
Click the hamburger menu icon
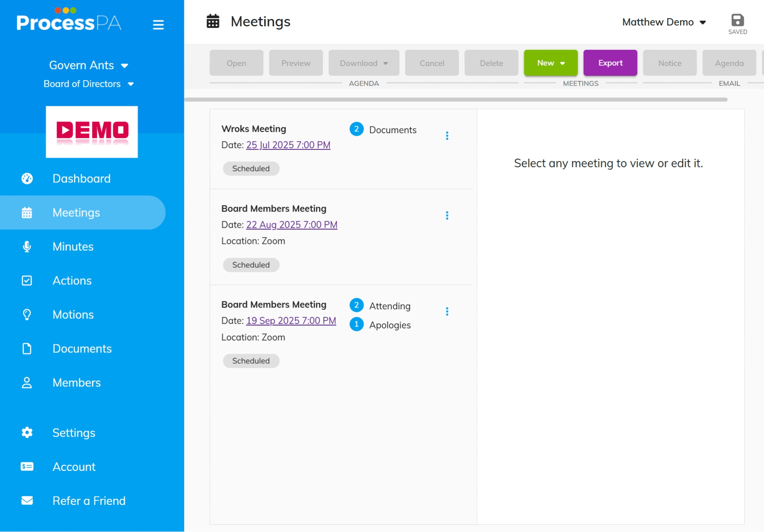(x=158, y=25)
